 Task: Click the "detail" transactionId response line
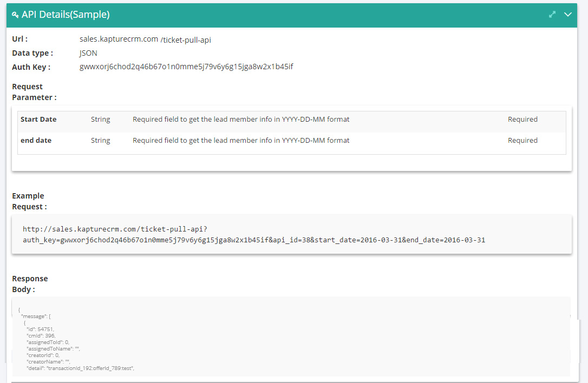(81, 368)
